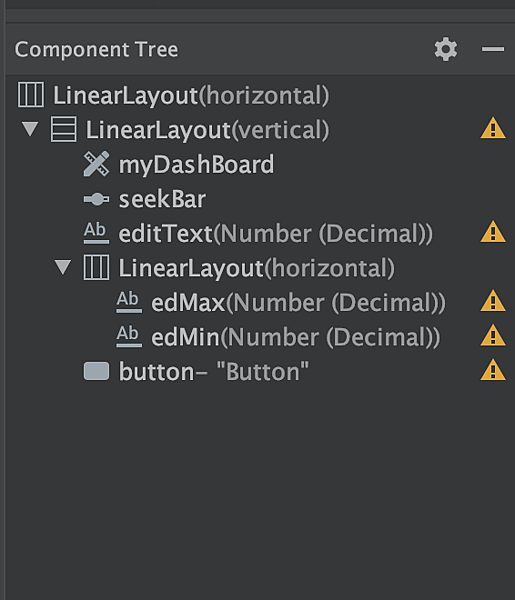Viewport: 515px width, 600px height.
Task: Click the warning icon beside edMin
Action: [x=493, y=336]
